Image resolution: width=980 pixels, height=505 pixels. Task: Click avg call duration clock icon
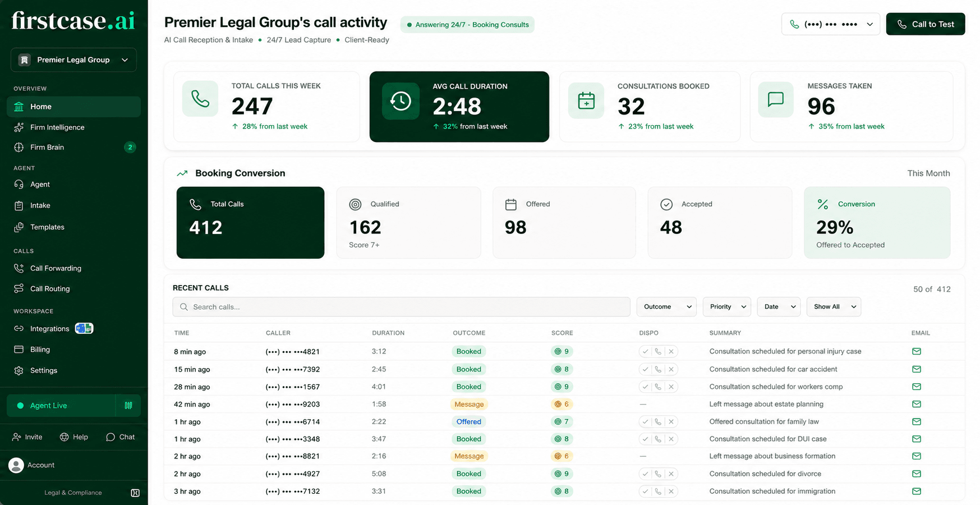(x=401, y=101)
